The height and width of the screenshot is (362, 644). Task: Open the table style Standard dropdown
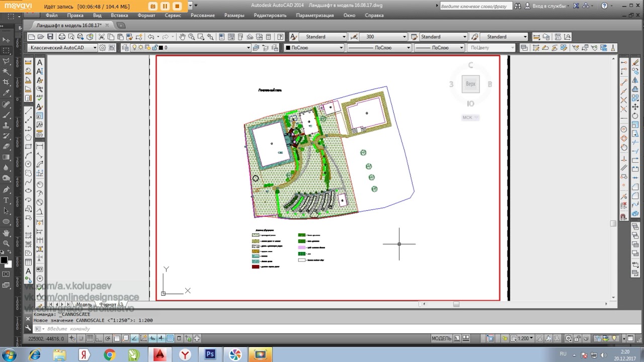[x=464, y=37]
